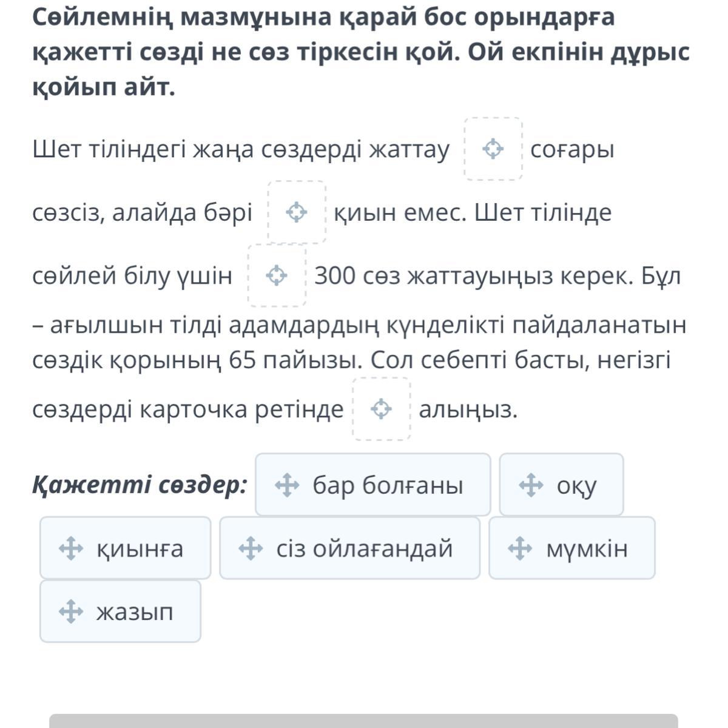Click the move icon on 'жазып' chip
The image size is (728, 728).
[x=70, y=612]
